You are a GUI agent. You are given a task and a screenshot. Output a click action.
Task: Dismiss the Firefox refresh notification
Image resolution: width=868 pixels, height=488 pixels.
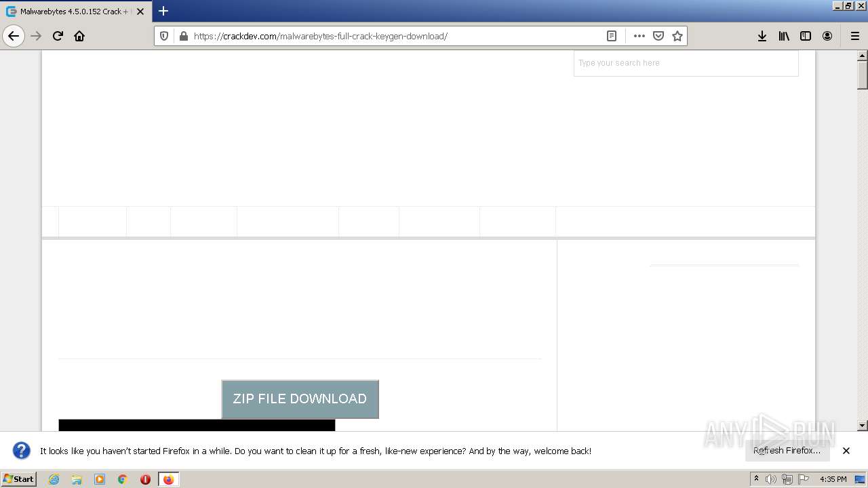point(846,451)
